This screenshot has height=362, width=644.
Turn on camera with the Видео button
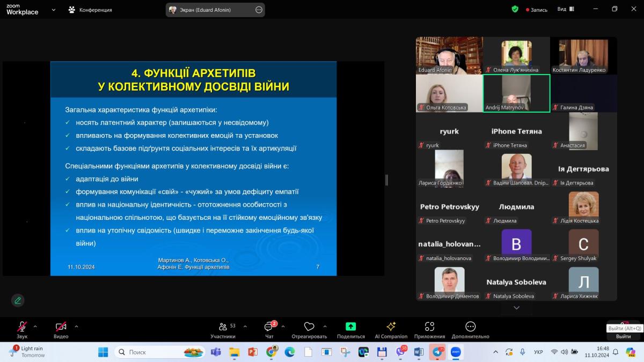[61, 327]
